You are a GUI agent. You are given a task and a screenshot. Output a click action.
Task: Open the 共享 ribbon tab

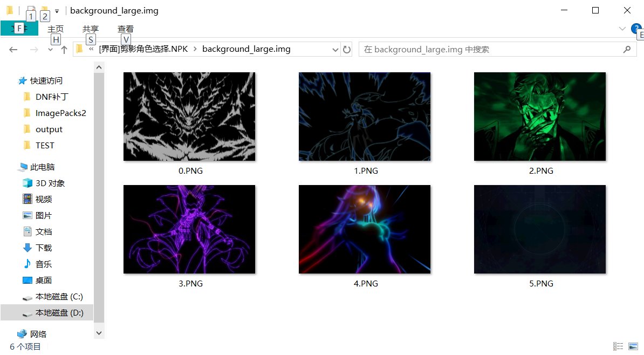coord(91,29)
